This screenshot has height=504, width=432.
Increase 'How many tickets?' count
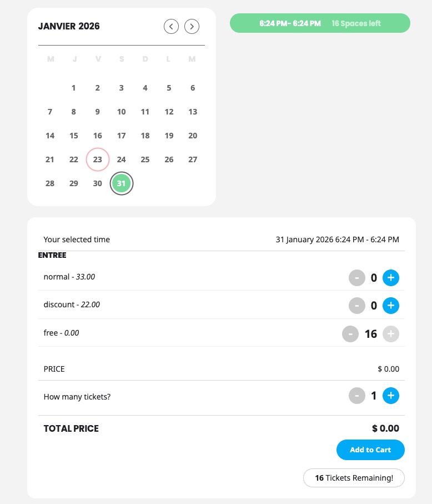[x=391, y=396]
